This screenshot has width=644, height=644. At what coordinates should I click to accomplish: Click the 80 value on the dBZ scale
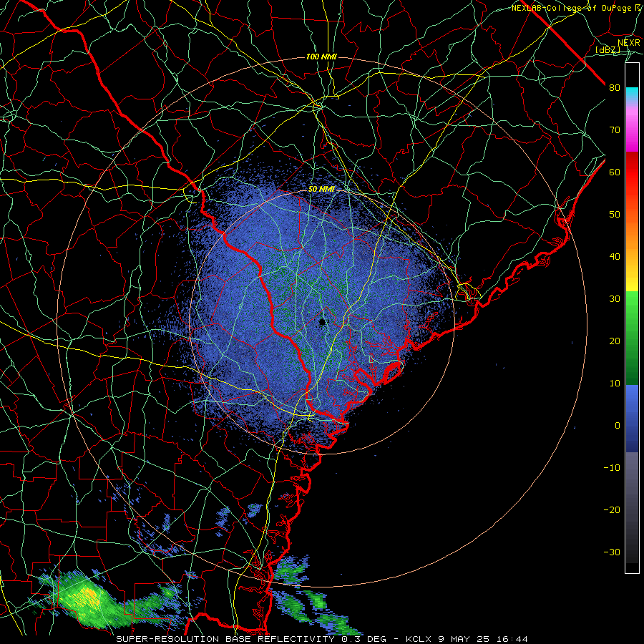click(x=615, y=87)
